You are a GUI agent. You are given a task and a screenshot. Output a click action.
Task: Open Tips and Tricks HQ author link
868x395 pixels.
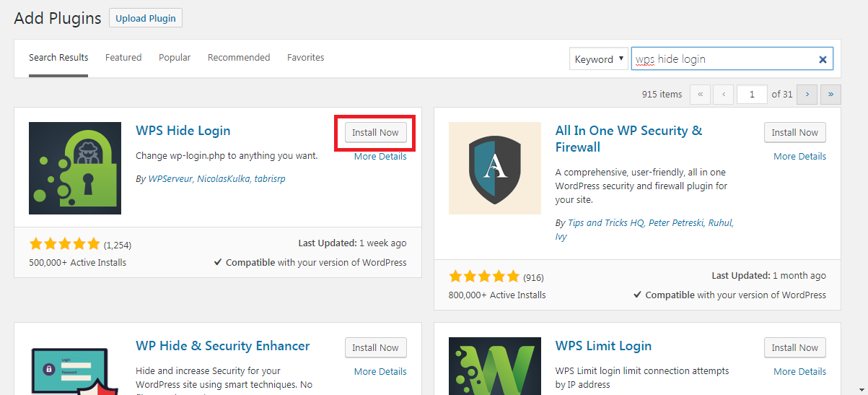tap(606, 223)
